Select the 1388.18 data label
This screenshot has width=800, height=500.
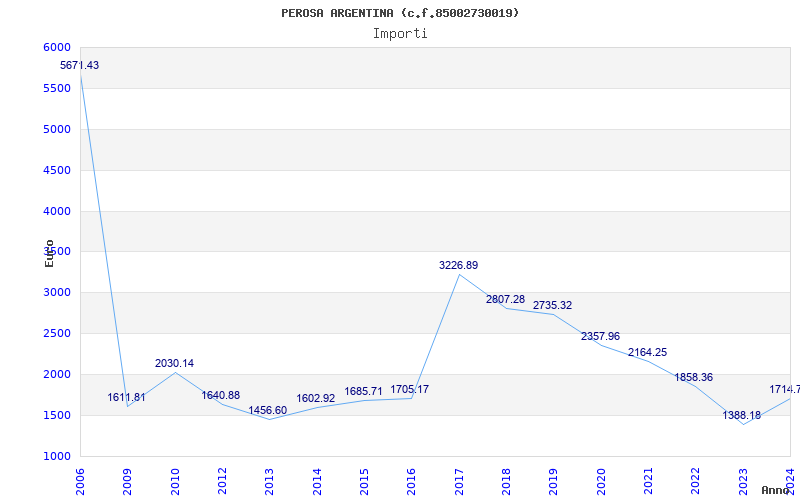[742, 415]
